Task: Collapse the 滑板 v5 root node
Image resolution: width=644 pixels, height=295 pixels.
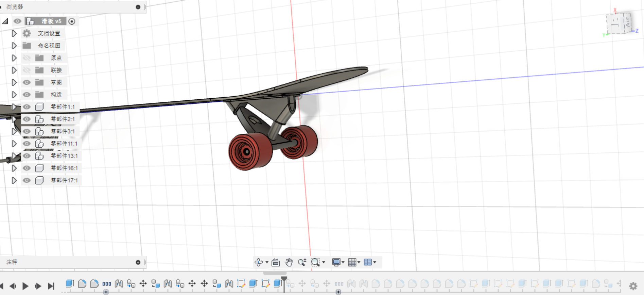Action: tap(5, 21)
